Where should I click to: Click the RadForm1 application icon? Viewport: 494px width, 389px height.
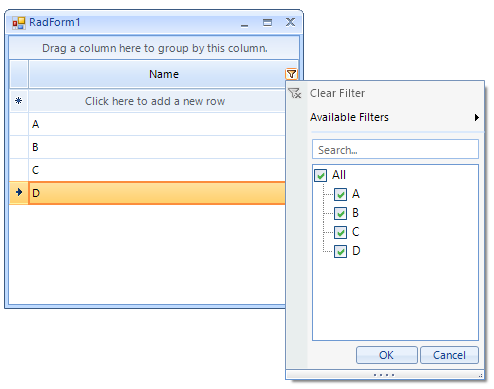click(19, 23)
